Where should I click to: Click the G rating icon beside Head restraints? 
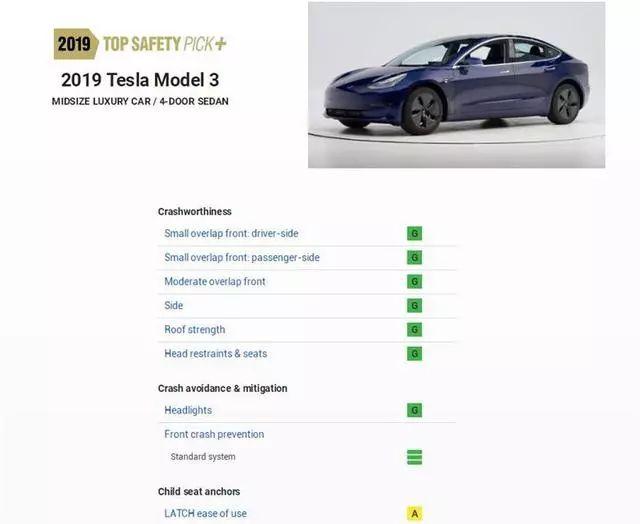pos(414,354)
